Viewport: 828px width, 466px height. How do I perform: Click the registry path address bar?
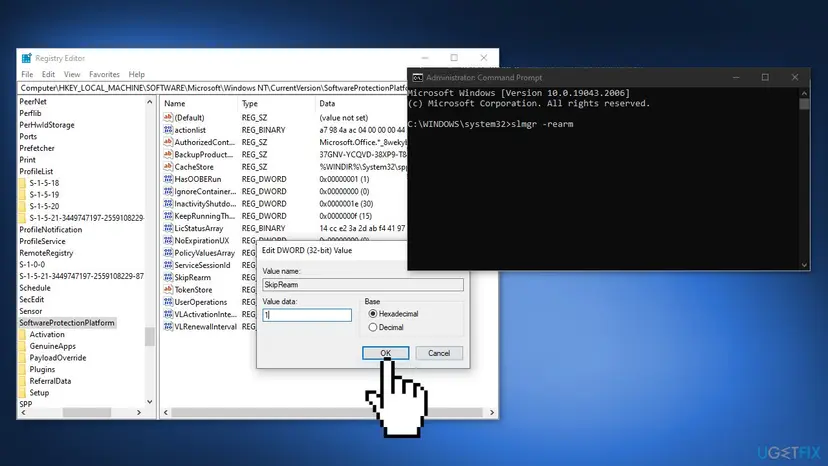click(x=213, y=88)
